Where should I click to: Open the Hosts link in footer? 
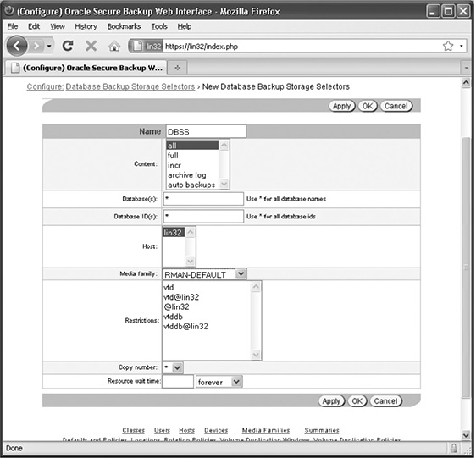(186, 430)
